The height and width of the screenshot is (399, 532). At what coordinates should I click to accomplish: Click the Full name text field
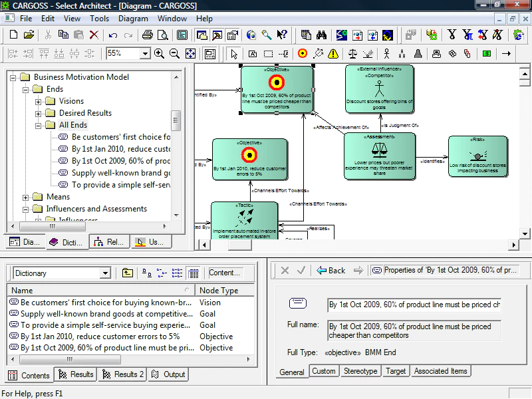tap(414, 331)
